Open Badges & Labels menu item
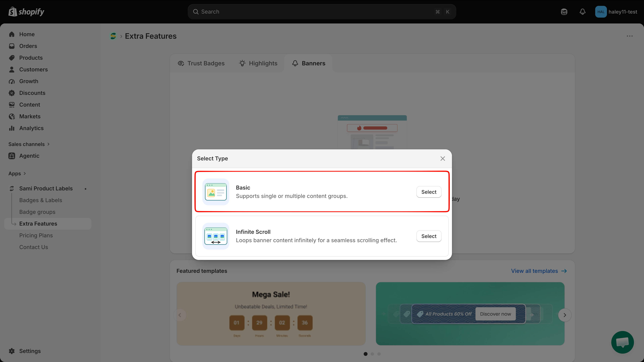 point(40,200)
